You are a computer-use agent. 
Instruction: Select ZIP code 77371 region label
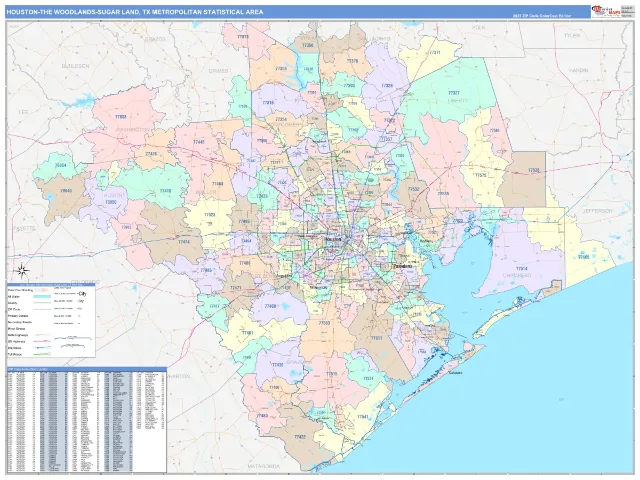[x=435, y=53]
